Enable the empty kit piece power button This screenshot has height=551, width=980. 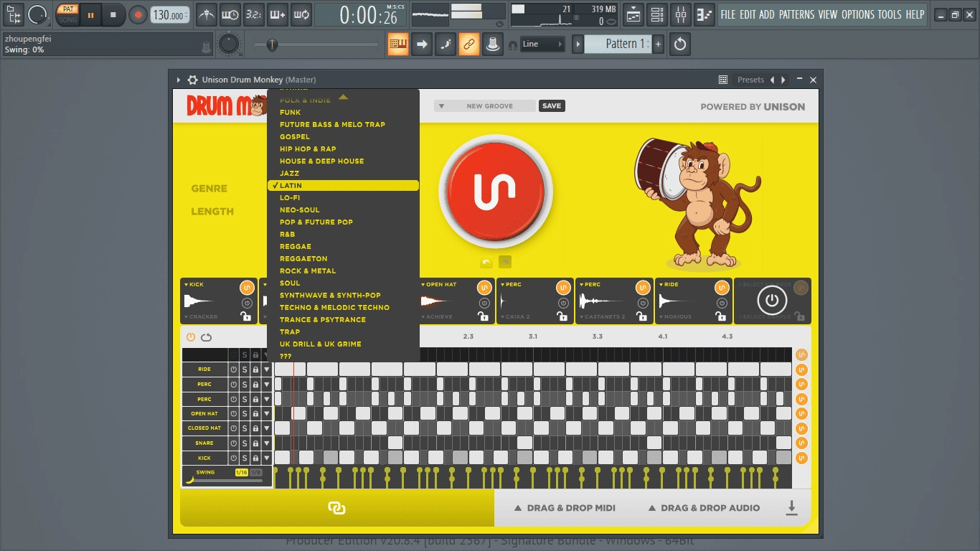pyautogui.click(x=772, y=301)
